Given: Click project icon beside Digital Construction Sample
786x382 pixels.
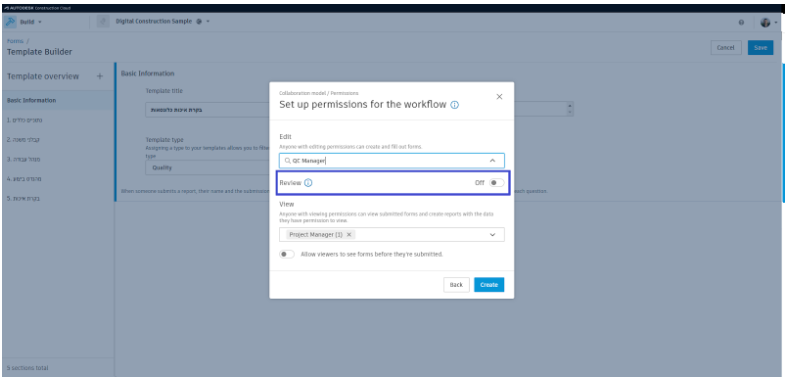Looking at the screenshot, I should tap(103, 22).
